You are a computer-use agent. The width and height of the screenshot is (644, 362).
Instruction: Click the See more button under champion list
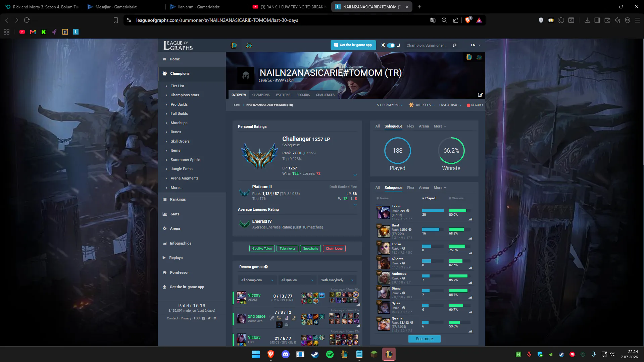pos(424,339)
